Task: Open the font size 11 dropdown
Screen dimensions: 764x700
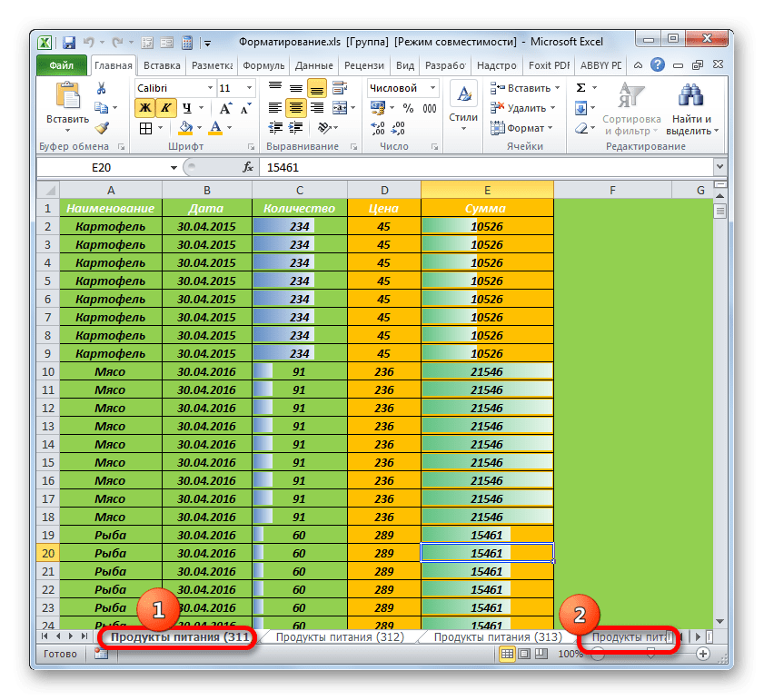Action: point(250,88)
